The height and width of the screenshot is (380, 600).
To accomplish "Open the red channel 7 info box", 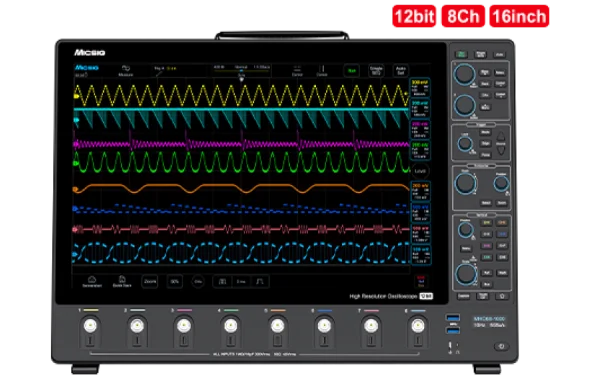I will coord(420,234).
